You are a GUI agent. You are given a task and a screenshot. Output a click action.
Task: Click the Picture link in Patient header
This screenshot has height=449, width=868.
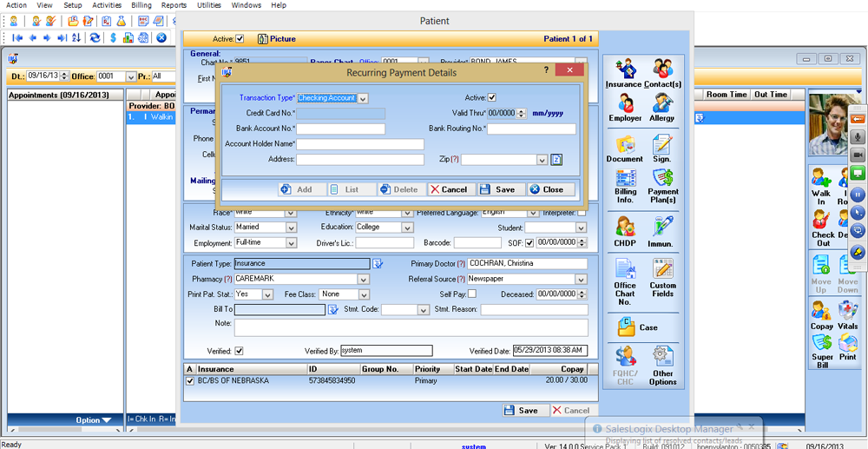click(277, 39)
